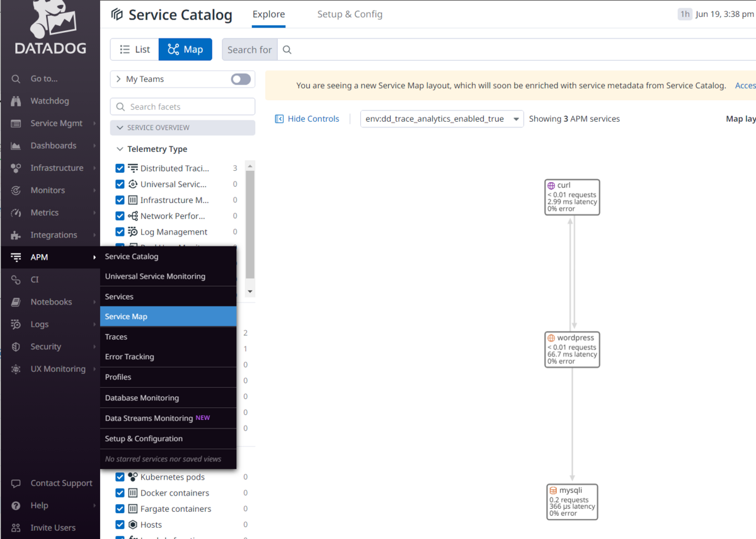
Task: Uncheck Log Management checkbox
Action: point(120,231)
